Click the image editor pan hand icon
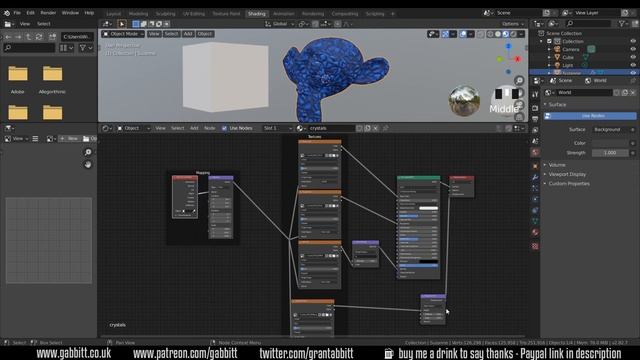The image size is (640, 360). pyautogui.click(x=88, y=164)
